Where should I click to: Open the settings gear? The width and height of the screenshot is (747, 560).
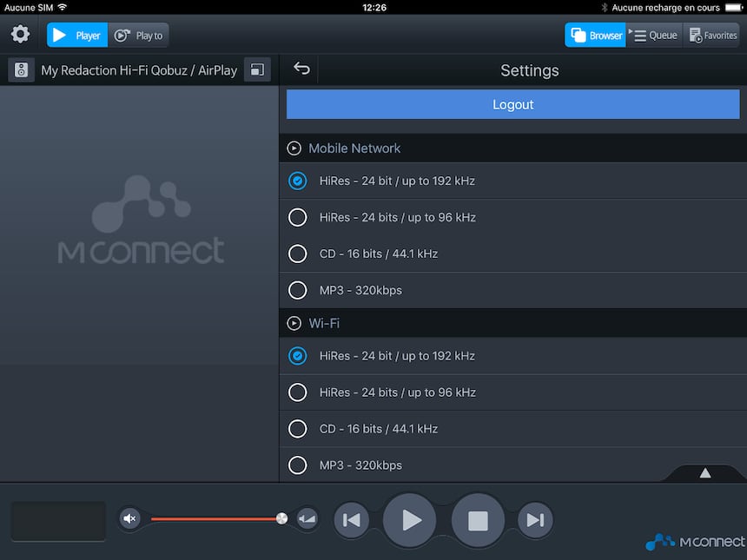tap(20, 35)
